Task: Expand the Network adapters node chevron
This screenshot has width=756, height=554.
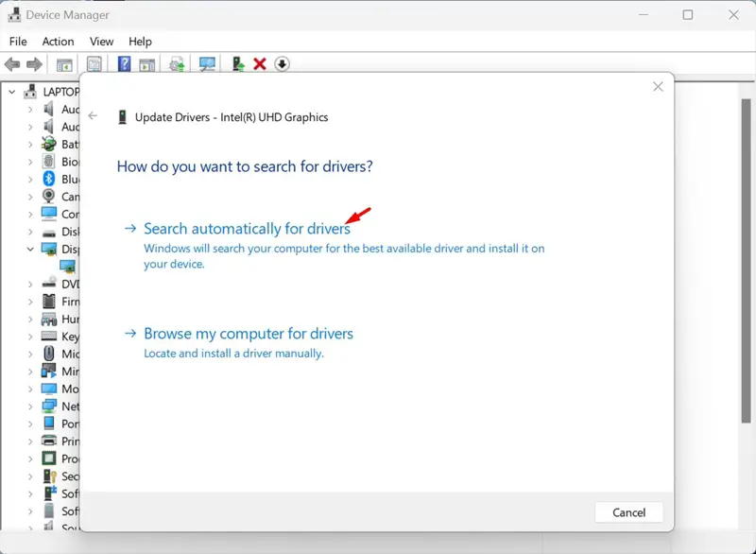Action: pos(30,407)
